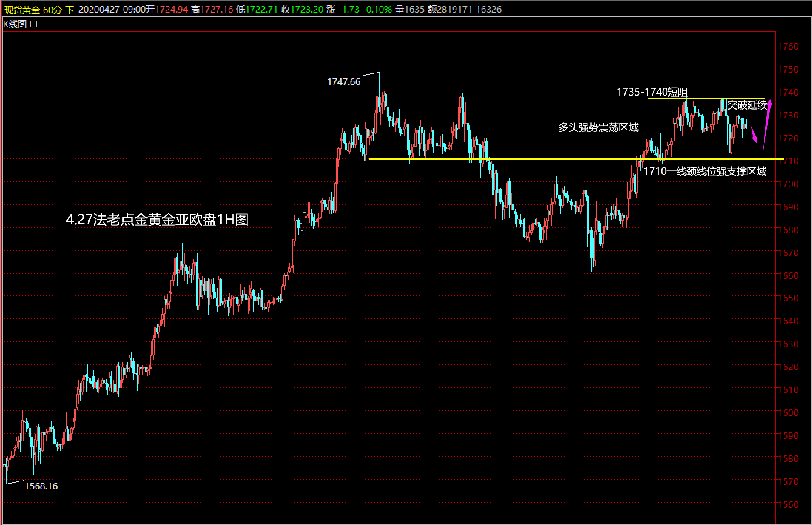Image resolution: width=812 pixels, height=525 pixels.
Task: Click the 多头强势震荡区域 annotation text
Action: point(598,127)
